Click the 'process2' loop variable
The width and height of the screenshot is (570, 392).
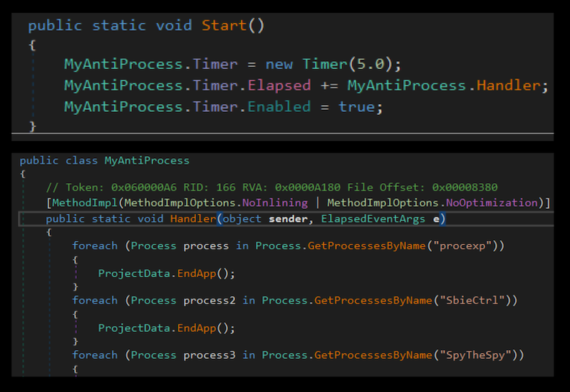[x=209, y=300]
